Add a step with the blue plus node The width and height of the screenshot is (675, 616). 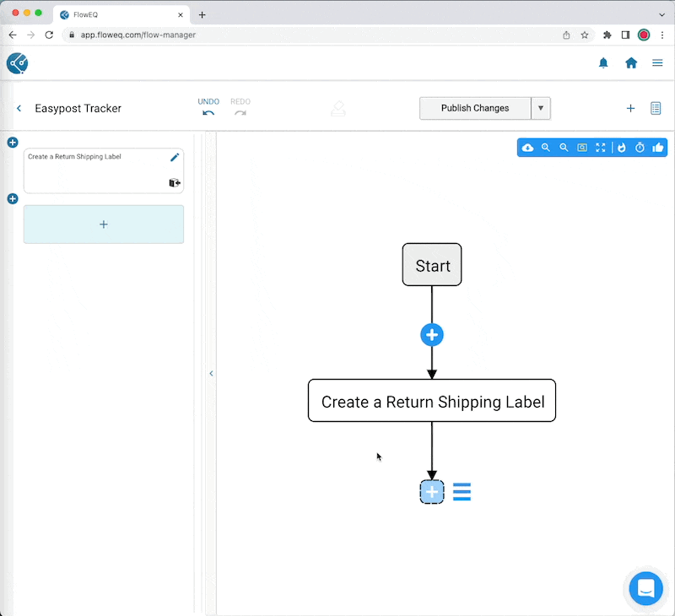point(432,334)
